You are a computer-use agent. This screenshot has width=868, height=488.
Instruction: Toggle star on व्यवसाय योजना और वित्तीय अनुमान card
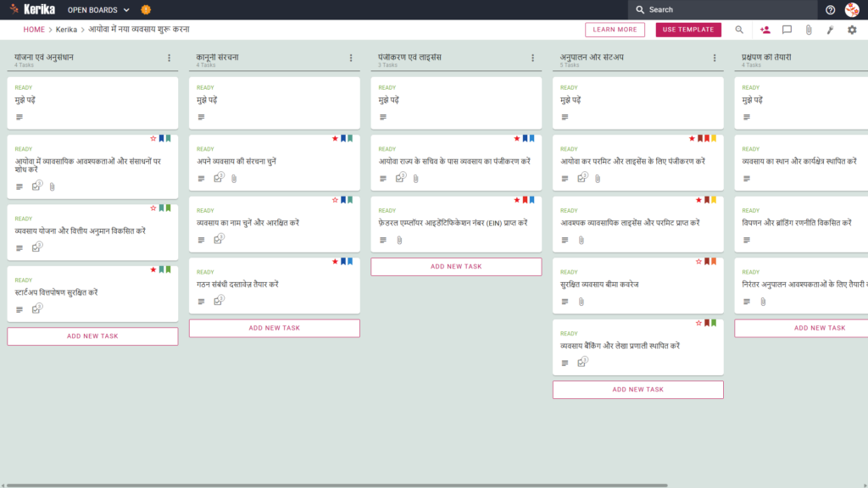tap(153, 208)
